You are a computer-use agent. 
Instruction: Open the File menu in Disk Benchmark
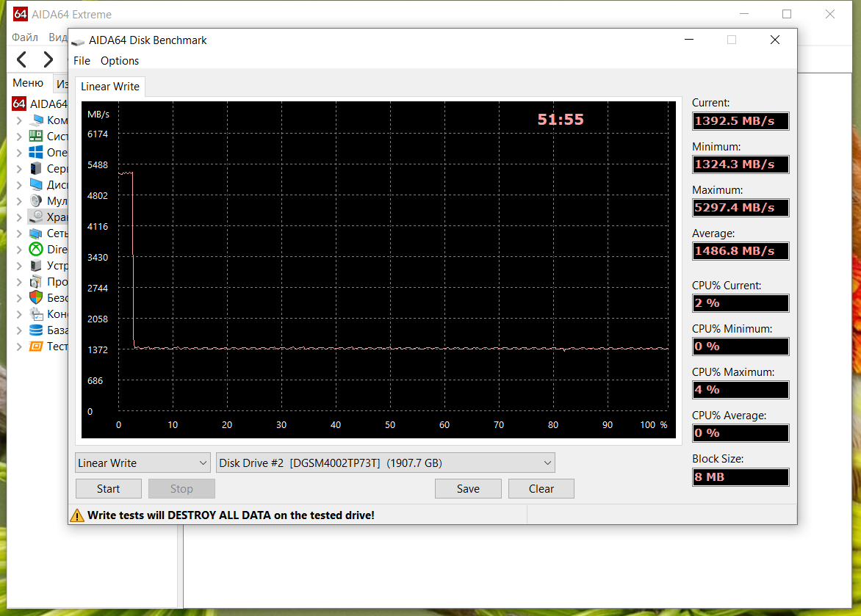click(82, 60)
